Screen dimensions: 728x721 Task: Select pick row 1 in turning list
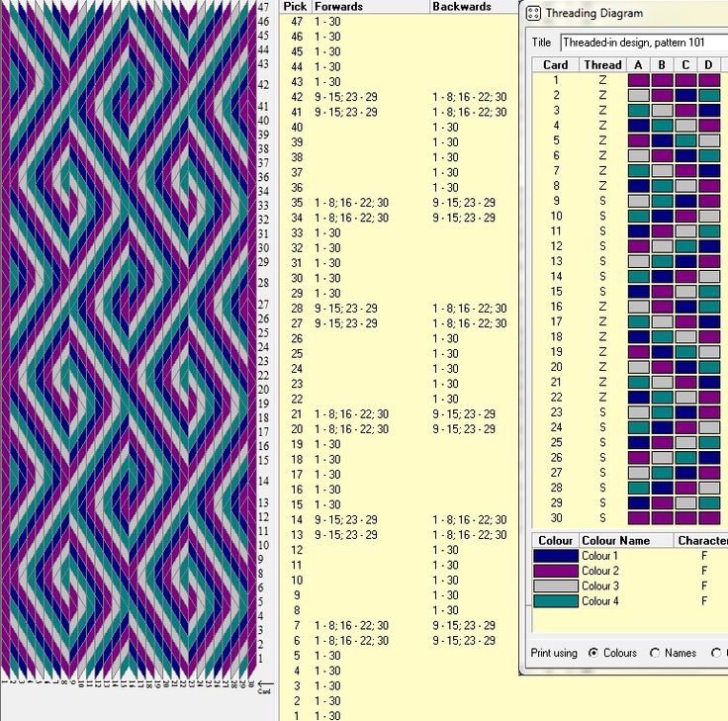400,715
